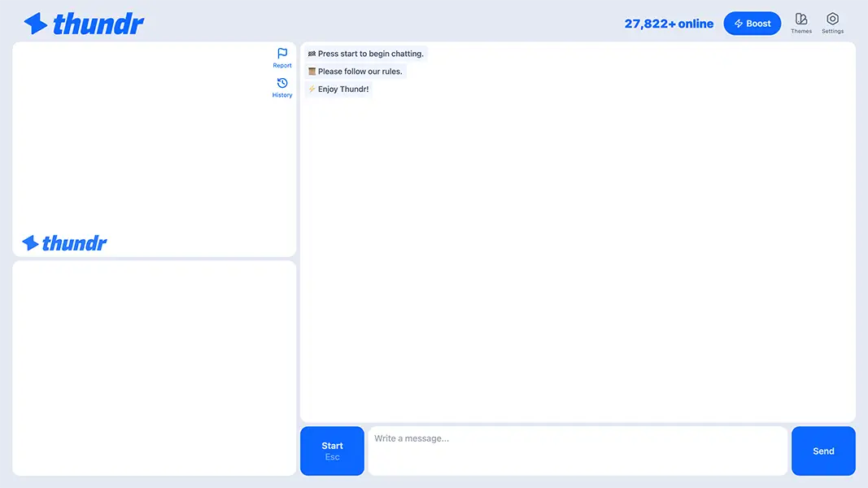868x488 pixels.
Task: Click the Boost button
Action: (x=752, y=24)
